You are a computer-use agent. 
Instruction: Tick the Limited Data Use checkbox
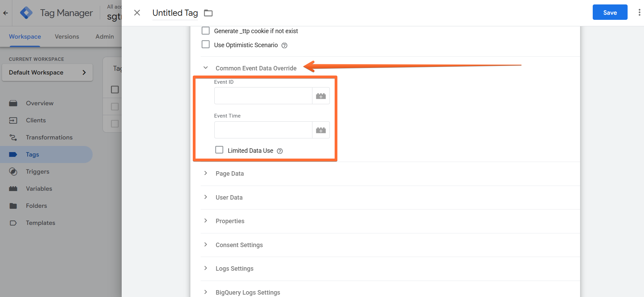pyautogui.click(x=219, y=150)
